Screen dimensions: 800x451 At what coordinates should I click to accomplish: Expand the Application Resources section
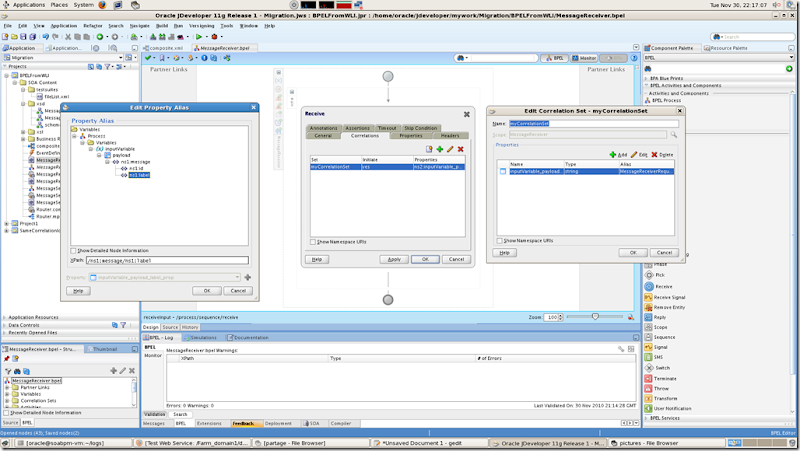click(x=5, y=317)
